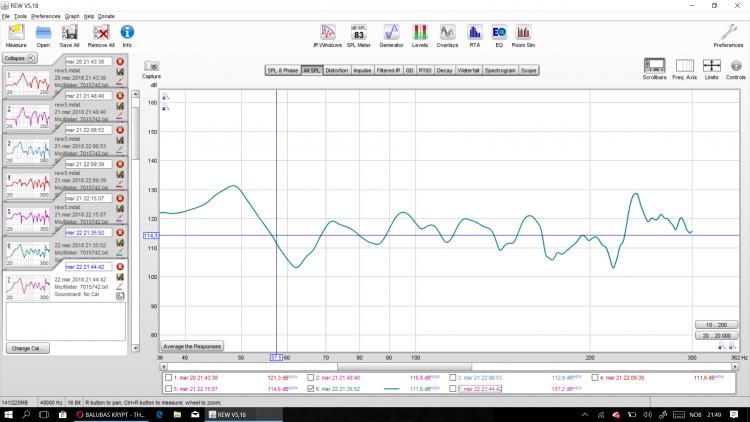750x422 pixels.
Task: Delete measurement mar 21 21:48:40
Action: point(120,96)
